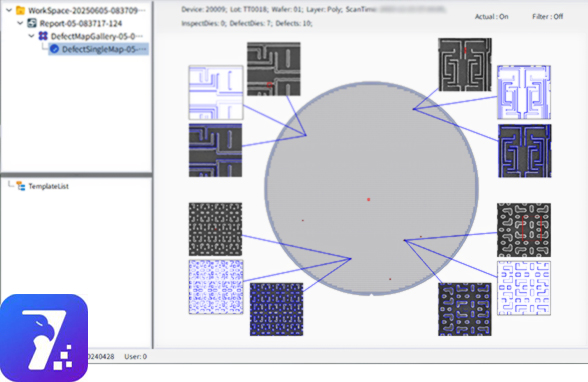Open the defect thumbnail with red dashed box
The image size is (588, 382).
coord(524,230)
